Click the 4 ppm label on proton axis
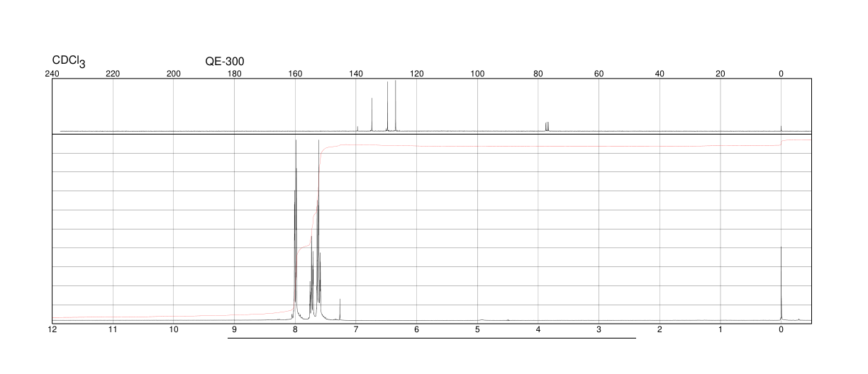 [x=538, y=330]
